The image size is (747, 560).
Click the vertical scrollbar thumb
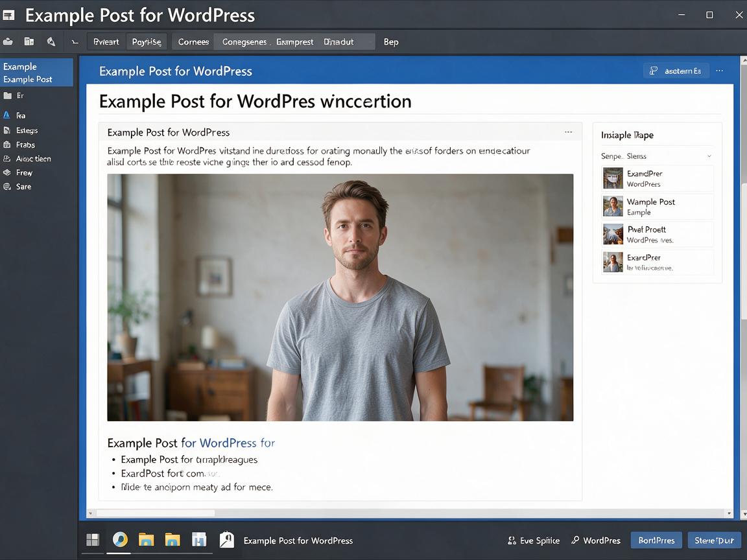click(744, 251)
